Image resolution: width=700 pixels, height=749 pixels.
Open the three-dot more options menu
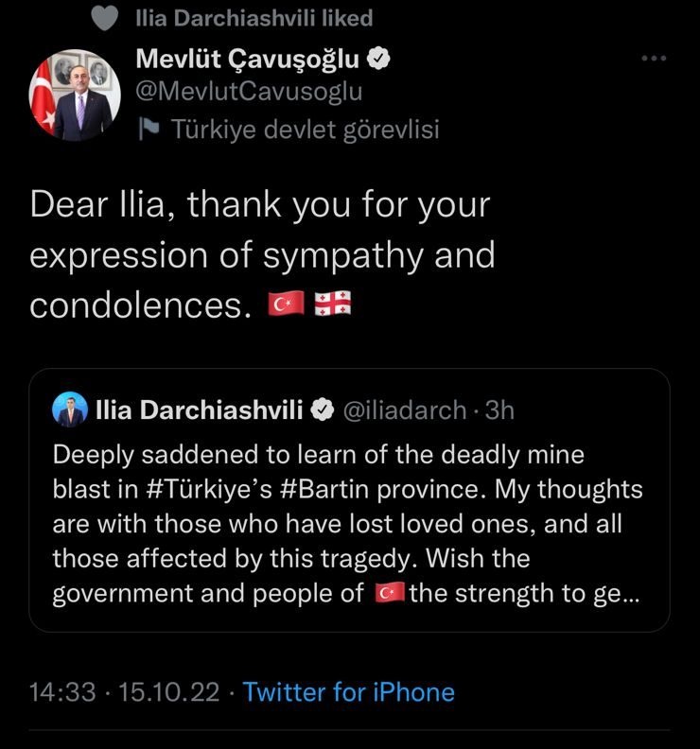pyautogui.click(x=654, y=59)
